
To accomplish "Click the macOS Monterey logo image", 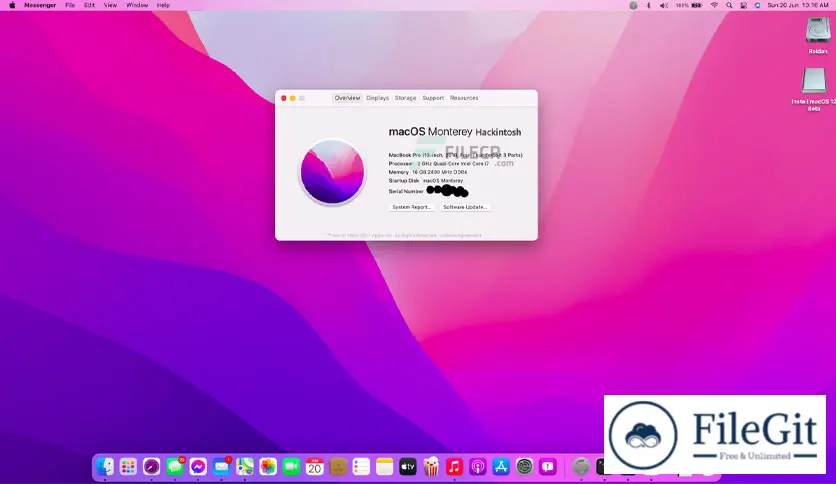I will (332, 172).
